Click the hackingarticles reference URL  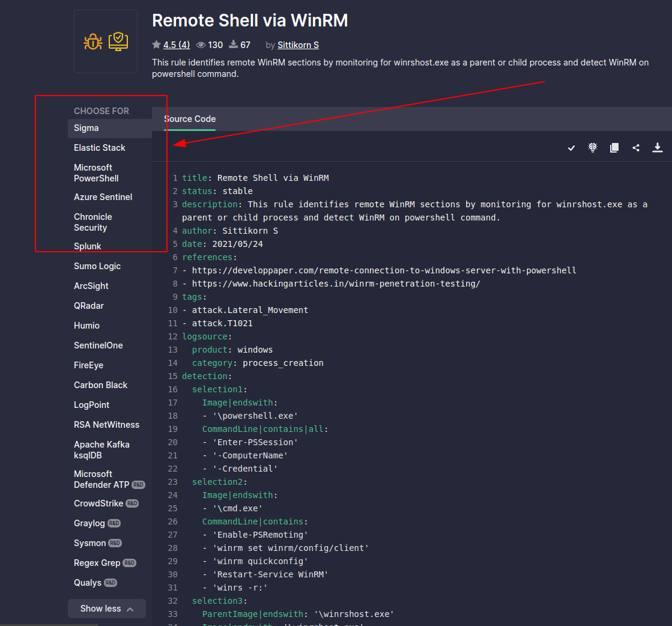tap(336, 284)
